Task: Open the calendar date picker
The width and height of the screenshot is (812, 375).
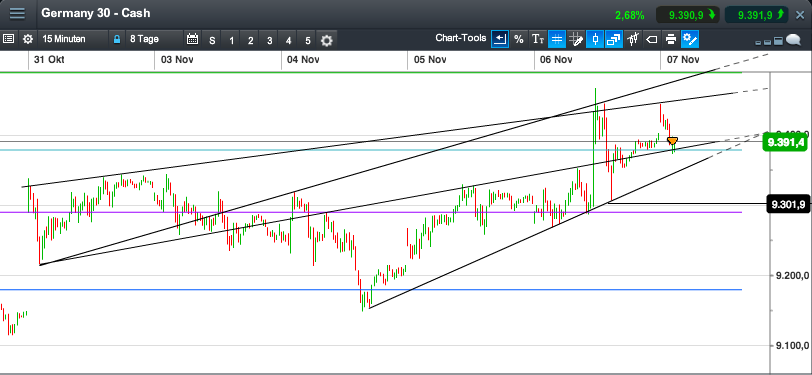Action: (192, 39)
